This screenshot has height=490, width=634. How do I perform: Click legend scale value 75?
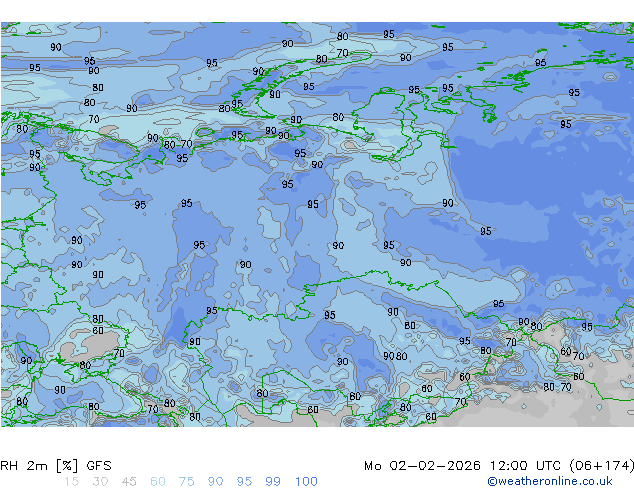pos(186,482)
